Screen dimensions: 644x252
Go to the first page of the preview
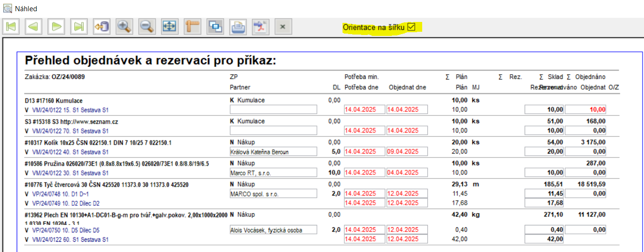point(10,27)
